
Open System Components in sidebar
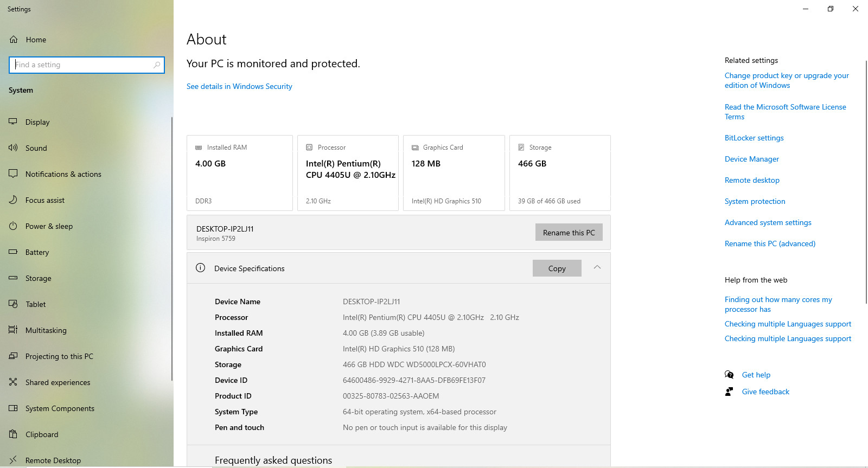click(x=60, y=408)
